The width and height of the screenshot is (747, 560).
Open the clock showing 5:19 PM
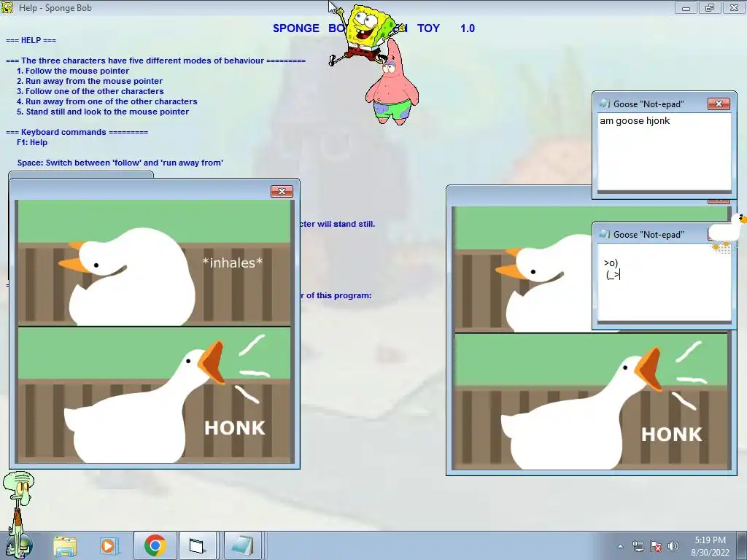710,546
